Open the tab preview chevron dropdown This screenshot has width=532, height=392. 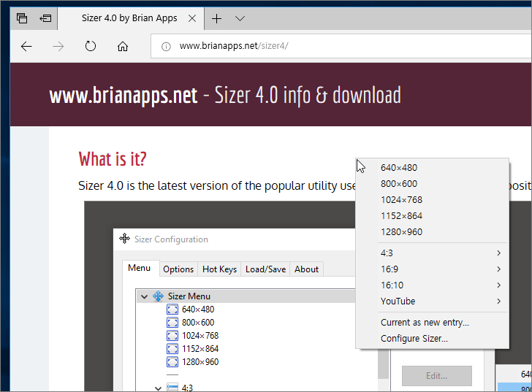click(x=240, y=18)
